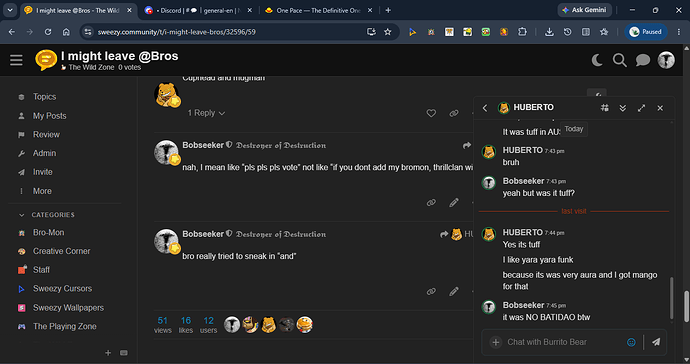Go to browser home page
The image size is (690, 364).
[66, 32]
